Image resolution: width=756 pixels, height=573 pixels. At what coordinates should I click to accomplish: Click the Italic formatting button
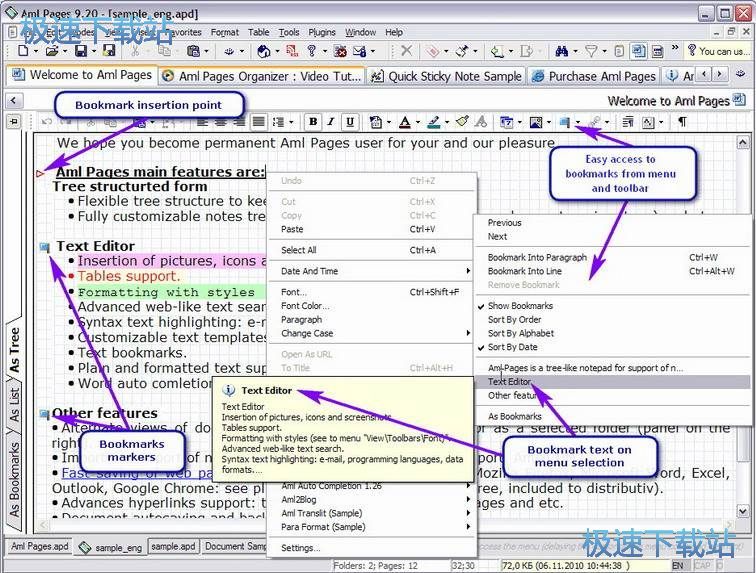[331, 122]
